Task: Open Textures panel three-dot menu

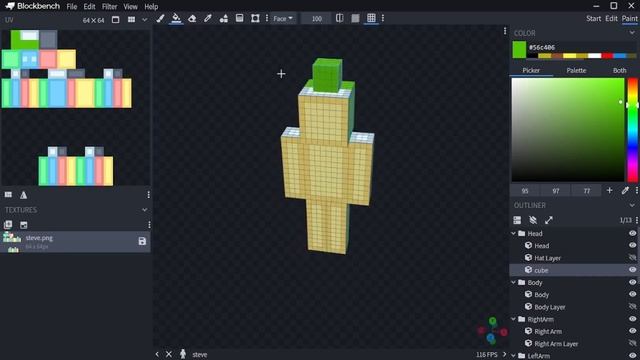Action: (x=149, y=225)
